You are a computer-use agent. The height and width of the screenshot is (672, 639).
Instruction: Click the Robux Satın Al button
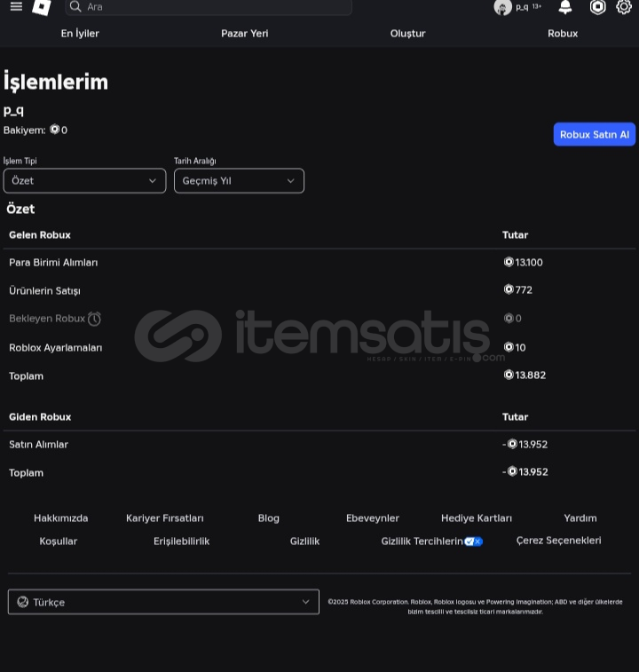pos(595,135)
